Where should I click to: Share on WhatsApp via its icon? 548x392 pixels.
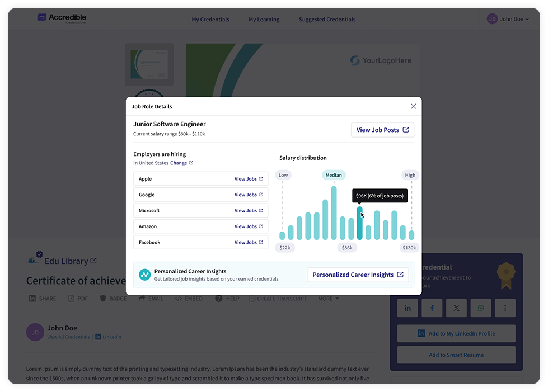pyautogui.click(x=481, y=308)
